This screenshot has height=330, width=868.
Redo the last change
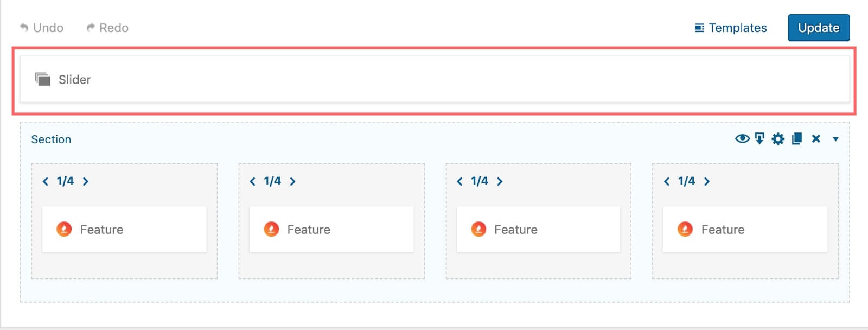[x=107, y=28]
